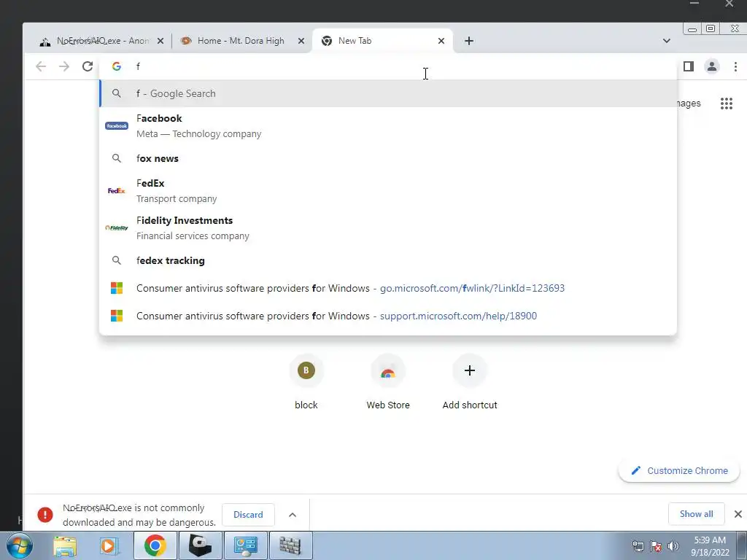
Task: Click the Fidelity logo icon in suggestions
Action: click(x=117, y=227)
